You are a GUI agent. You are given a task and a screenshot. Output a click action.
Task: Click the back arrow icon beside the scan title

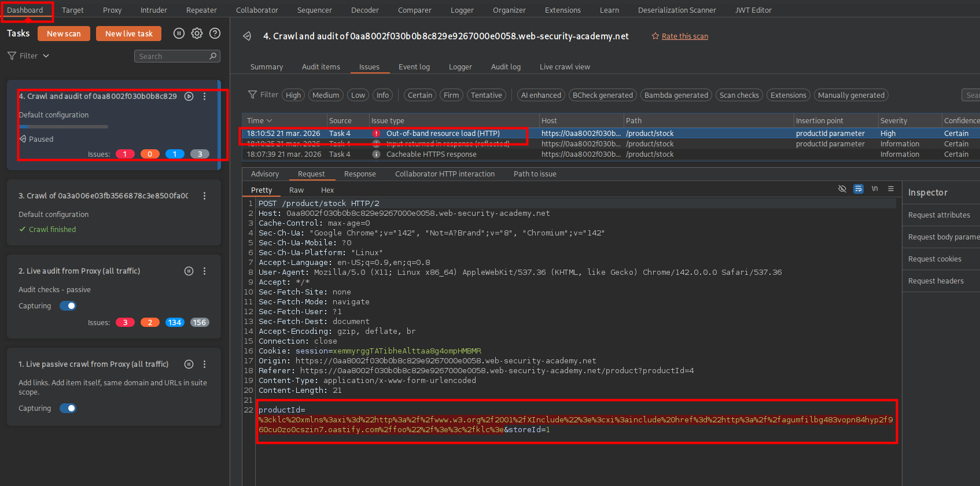pos(247,36)
